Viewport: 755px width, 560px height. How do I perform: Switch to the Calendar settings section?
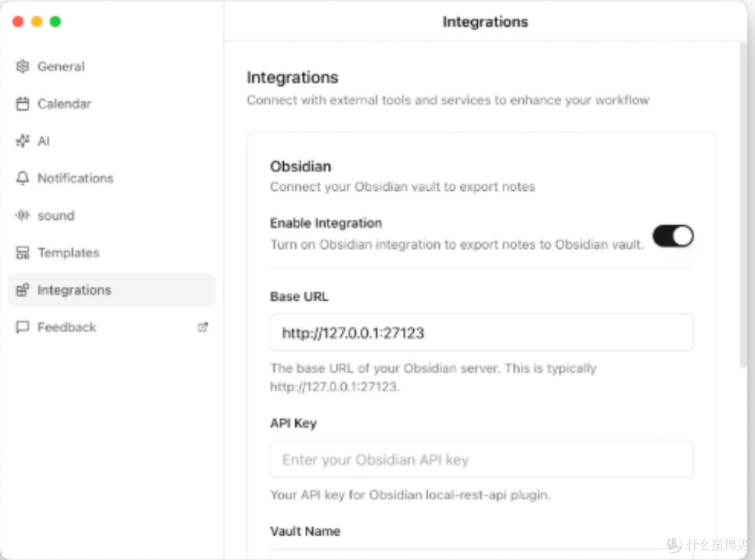tap(64, 103)
